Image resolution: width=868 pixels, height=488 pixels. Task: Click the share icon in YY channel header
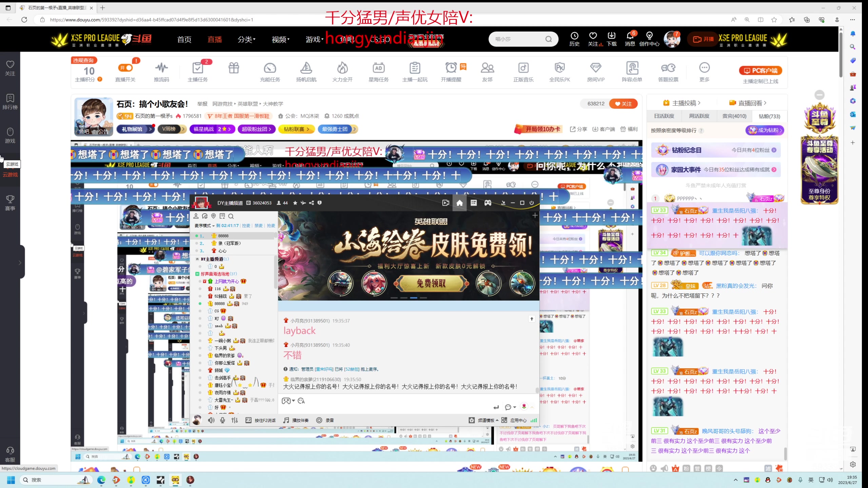tap(311, 203)
